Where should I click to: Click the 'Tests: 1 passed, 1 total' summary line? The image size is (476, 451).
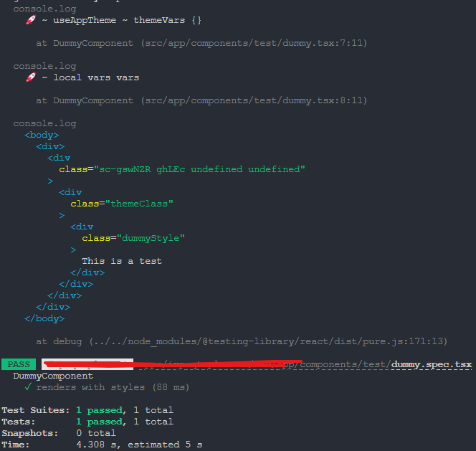click(87, 422)
